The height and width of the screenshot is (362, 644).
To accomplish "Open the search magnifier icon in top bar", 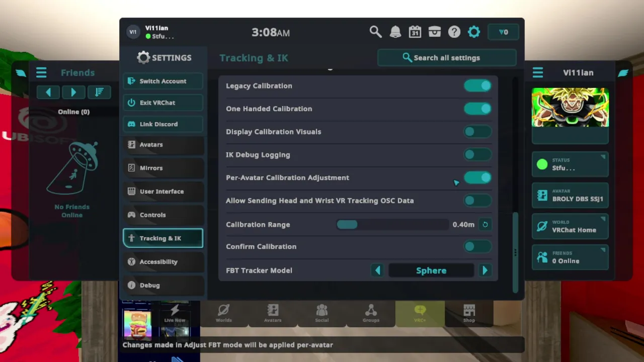I will [375, 32].
